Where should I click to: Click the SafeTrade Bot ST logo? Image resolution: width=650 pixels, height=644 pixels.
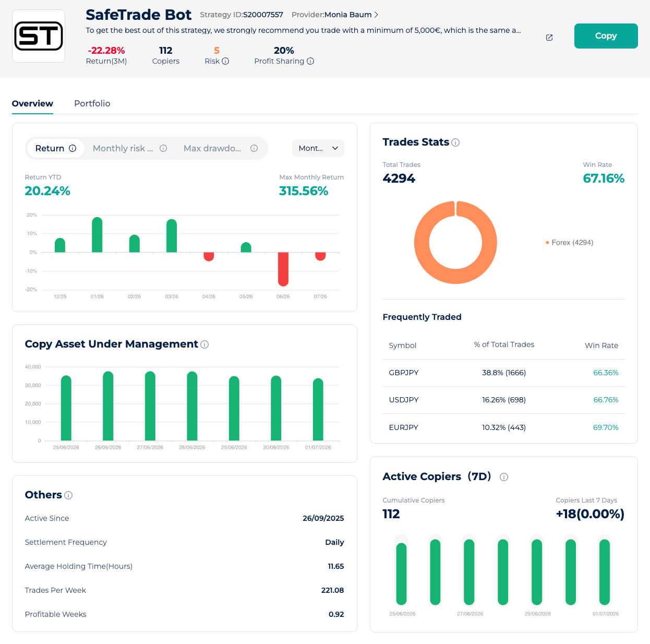(x=39, y=36)
